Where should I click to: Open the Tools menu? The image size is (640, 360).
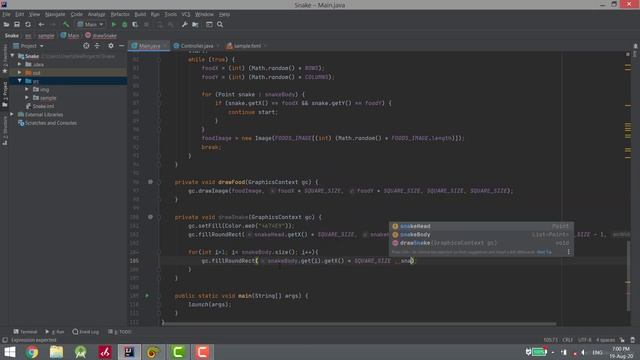tap(171, 14)
